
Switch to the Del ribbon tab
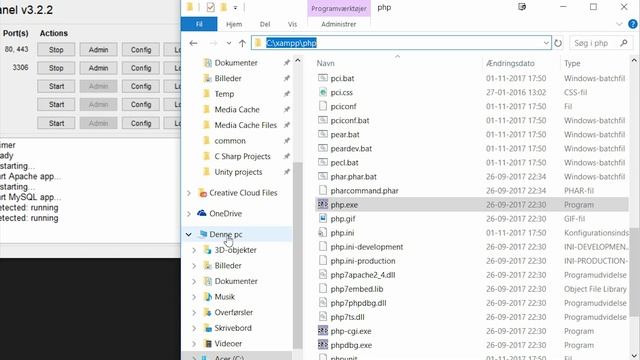[265, 24]
